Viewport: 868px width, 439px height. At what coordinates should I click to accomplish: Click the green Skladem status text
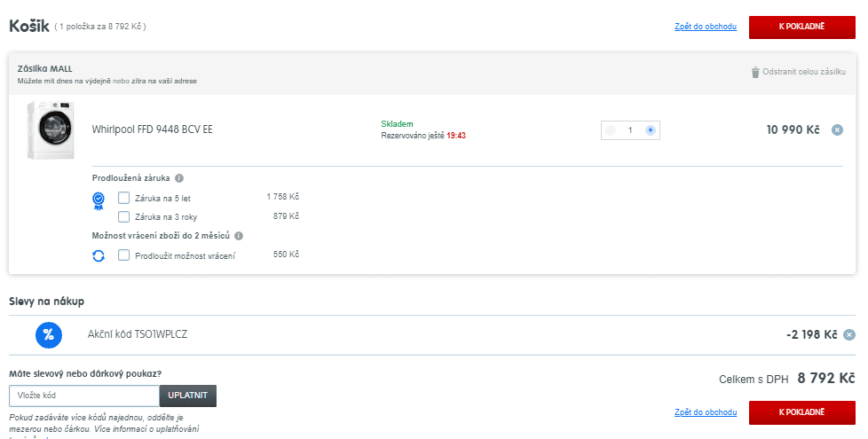pos(397,124)
